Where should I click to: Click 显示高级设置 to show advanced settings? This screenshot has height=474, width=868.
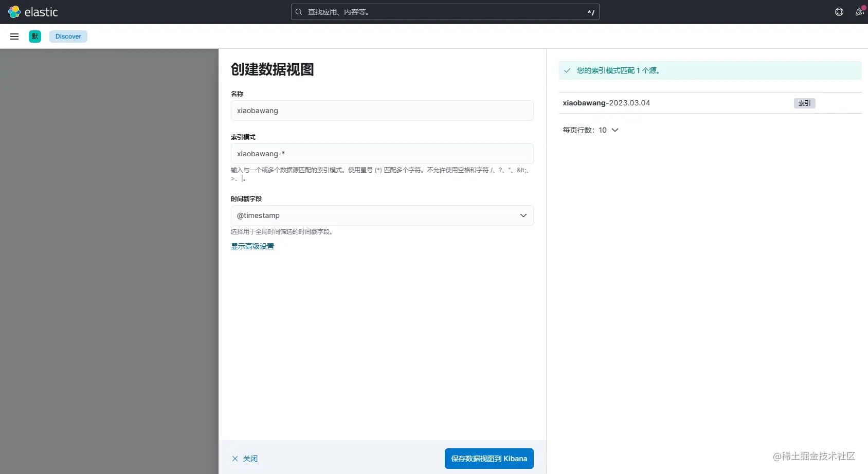tap(252, 246)
